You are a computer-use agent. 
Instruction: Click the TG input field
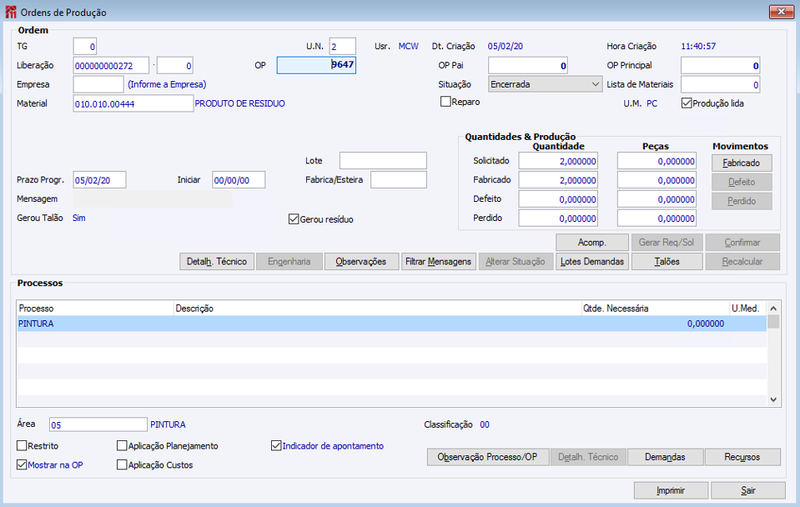click(85, 46)
